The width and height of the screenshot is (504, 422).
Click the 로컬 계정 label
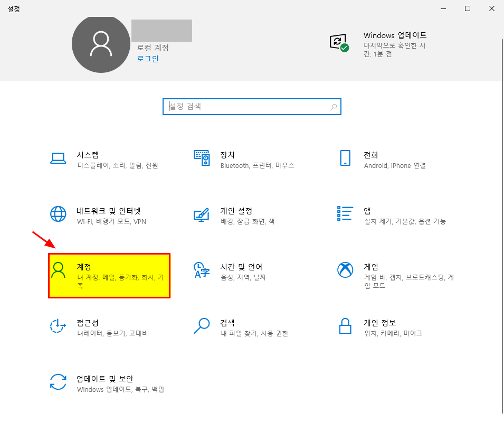[153, 48]
